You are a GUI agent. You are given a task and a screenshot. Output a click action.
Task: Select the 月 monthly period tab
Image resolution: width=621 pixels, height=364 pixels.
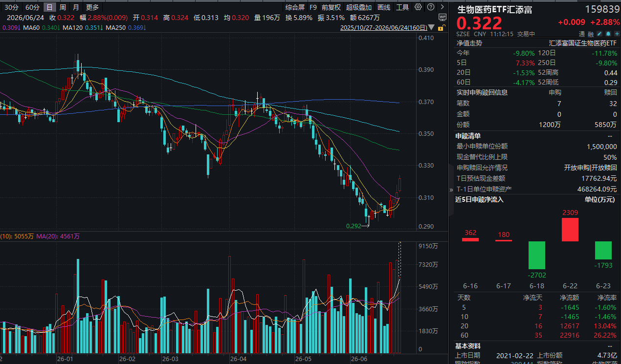click(x=76, y=7)
